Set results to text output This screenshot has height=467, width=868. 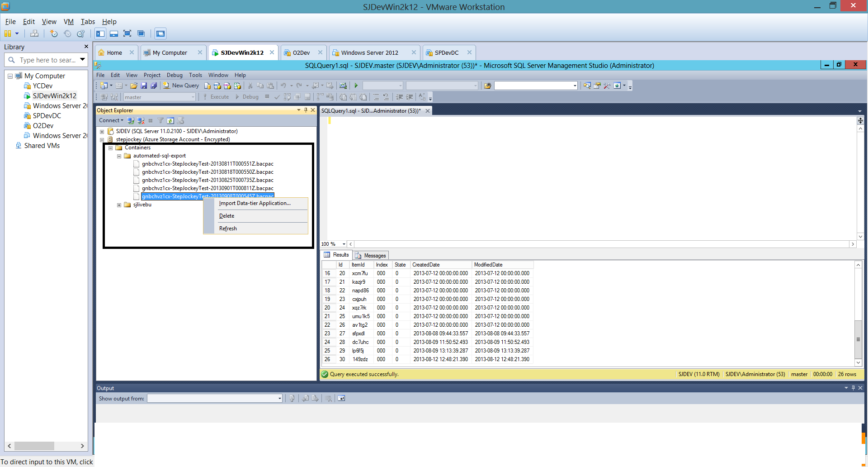pyautogui.click(x=343, y=97)
